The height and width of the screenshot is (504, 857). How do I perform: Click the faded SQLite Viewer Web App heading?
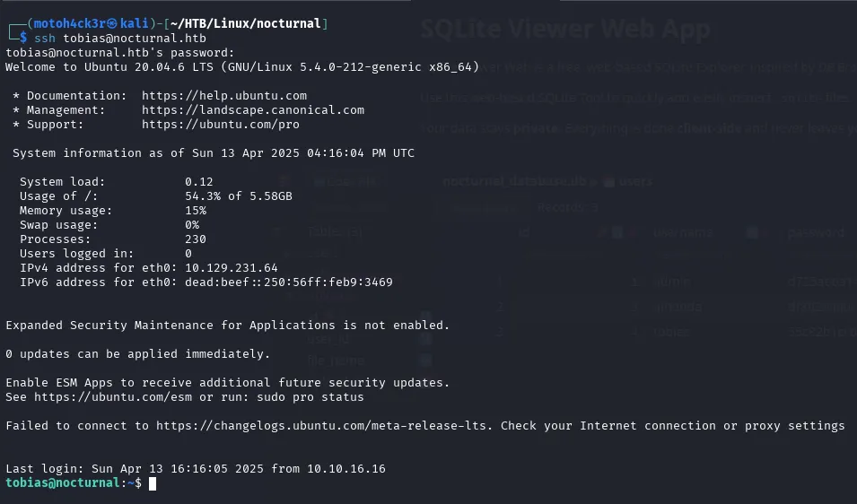click(565, 29)
